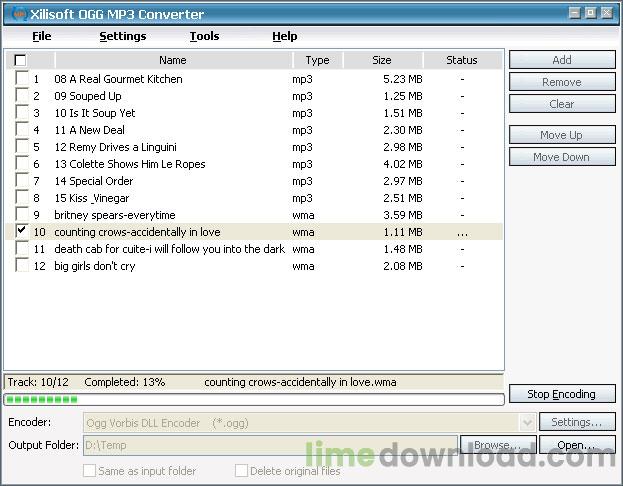Toggle the select-all checkbox in list header
623x486 pixels.
pos(20,60)
